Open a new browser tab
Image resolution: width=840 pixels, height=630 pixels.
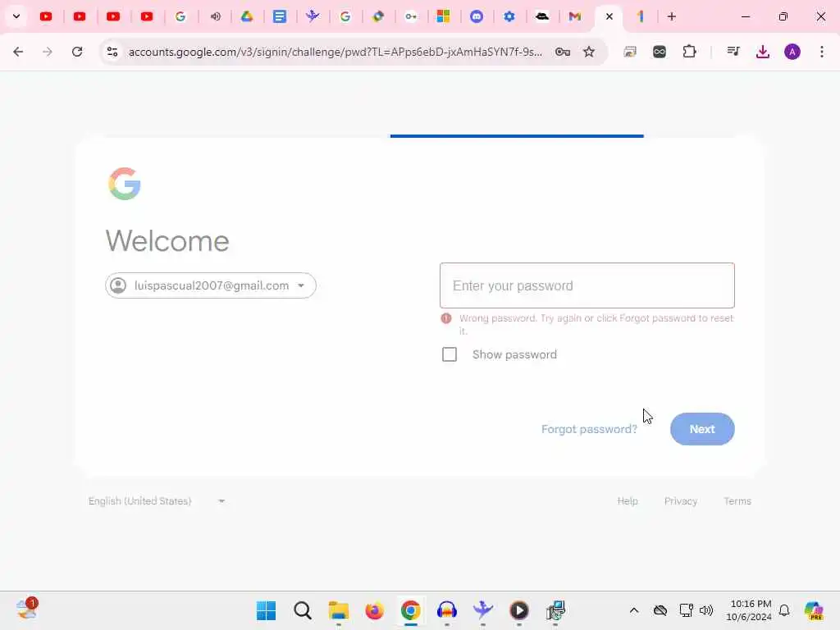pos(671,16)
